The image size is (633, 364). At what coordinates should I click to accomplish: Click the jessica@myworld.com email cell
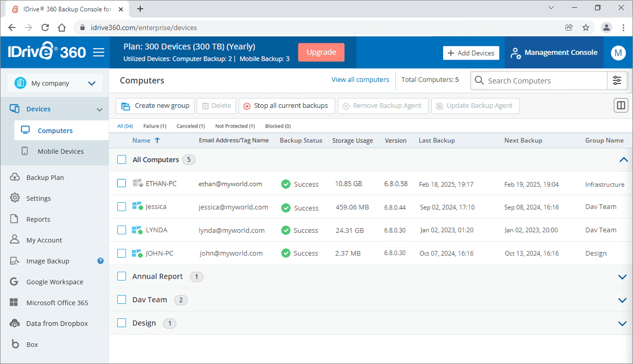point(233,207)
